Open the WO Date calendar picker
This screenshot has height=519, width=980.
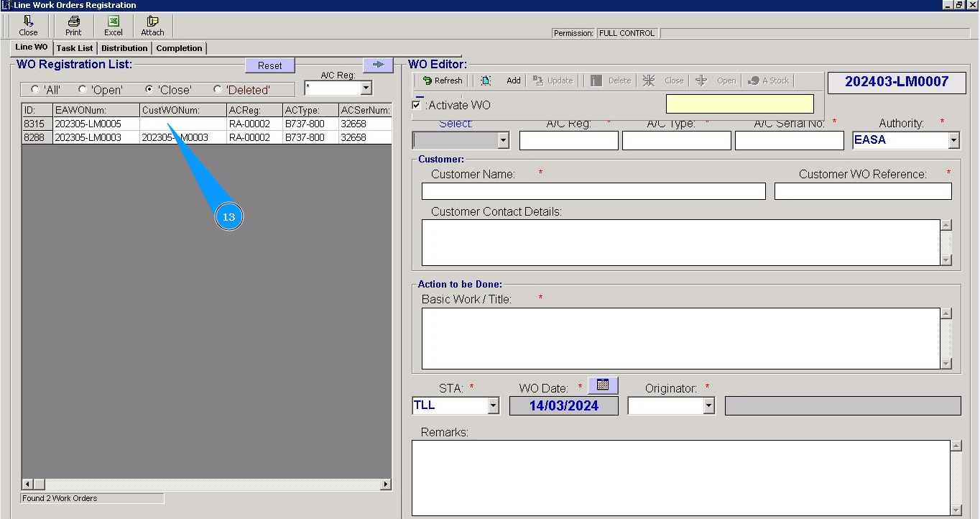point(603,385)
